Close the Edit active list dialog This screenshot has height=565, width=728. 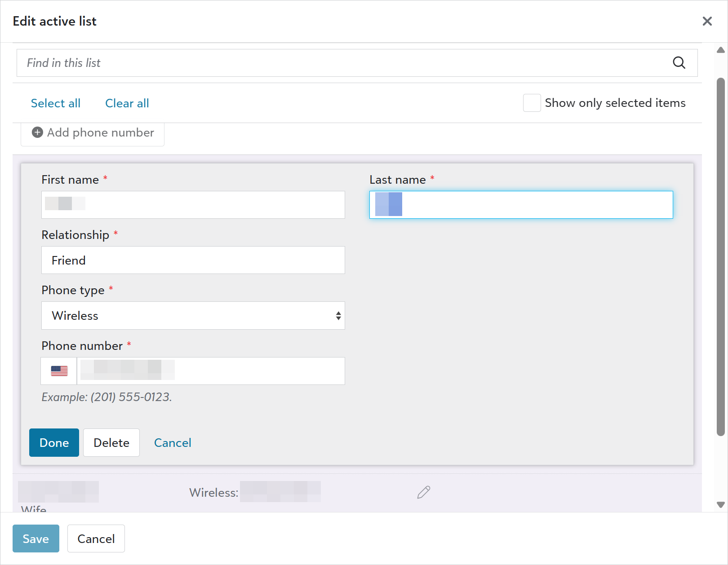707,21
